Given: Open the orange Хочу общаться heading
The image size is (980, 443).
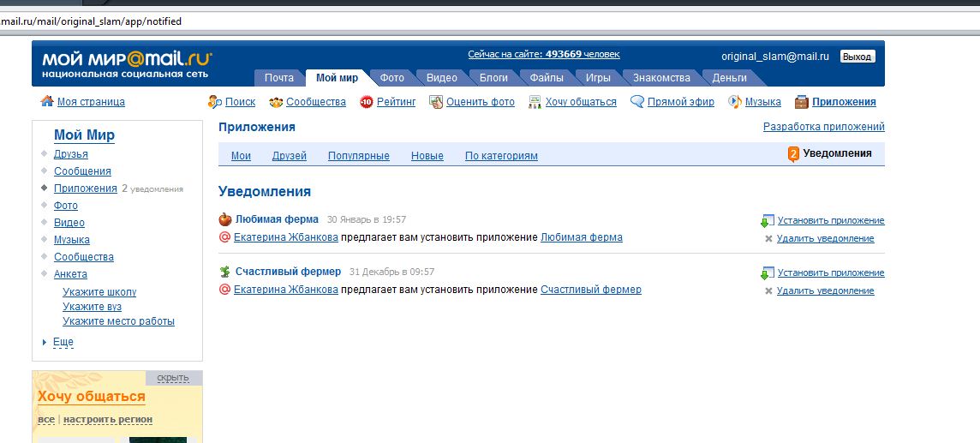Looking at the screenshot, I should click(x=92, y=397).
